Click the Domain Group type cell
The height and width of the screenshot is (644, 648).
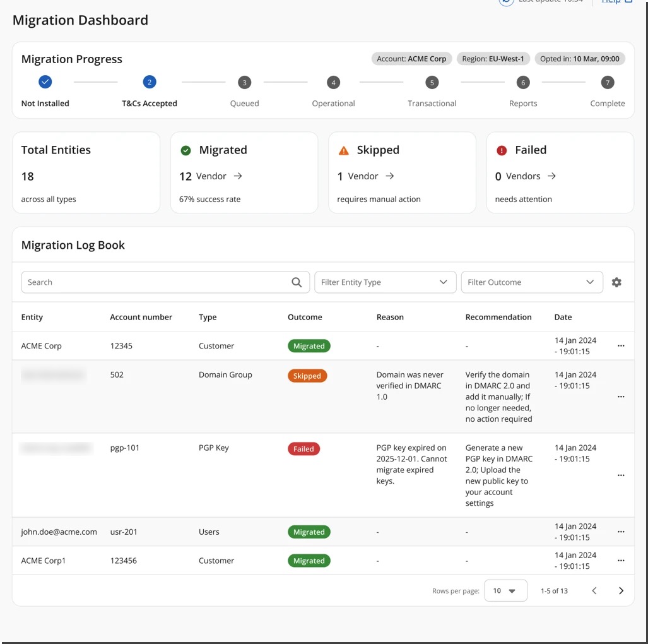pos(225,375)
